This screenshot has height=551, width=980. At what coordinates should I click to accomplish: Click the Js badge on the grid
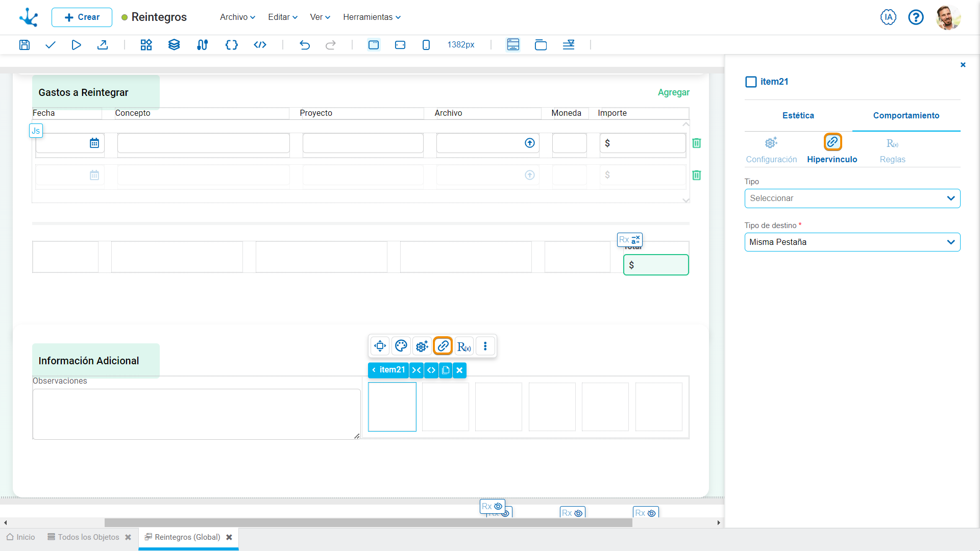coord(36,131)
